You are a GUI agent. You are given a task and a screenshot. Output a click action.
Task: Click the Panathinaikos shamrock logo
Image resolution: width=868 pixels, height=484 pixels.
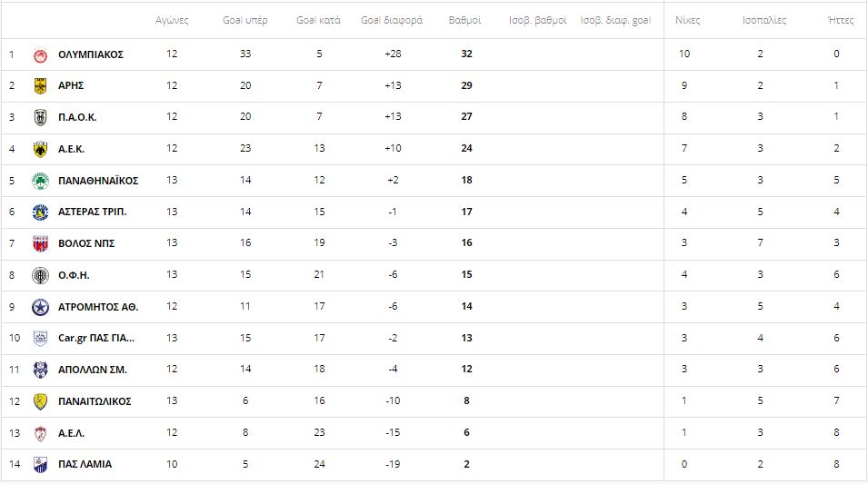(40, 181)
